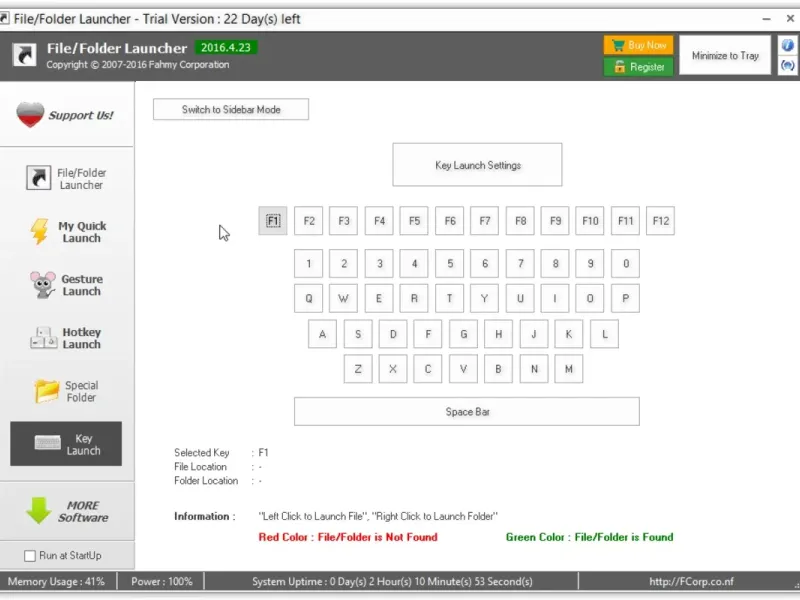
Task: Select the F4 key button
Action: tap(379, 221)
